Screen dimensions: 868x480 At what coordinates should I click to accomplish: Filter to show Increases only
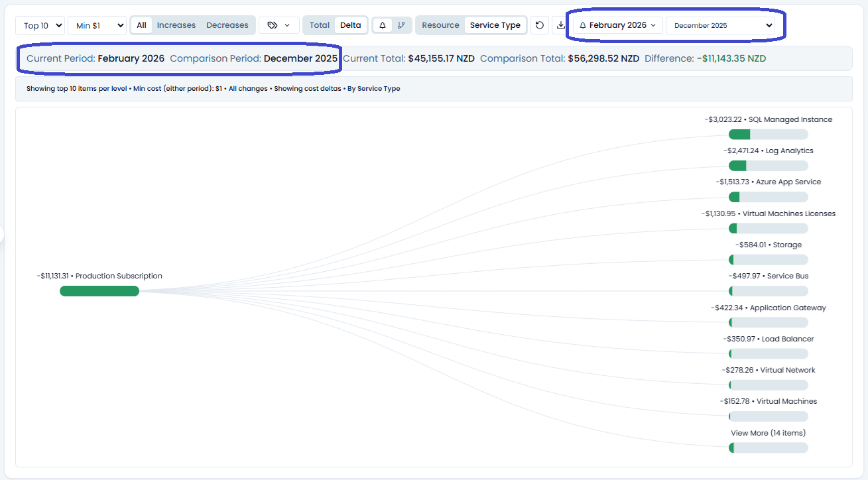176,25
